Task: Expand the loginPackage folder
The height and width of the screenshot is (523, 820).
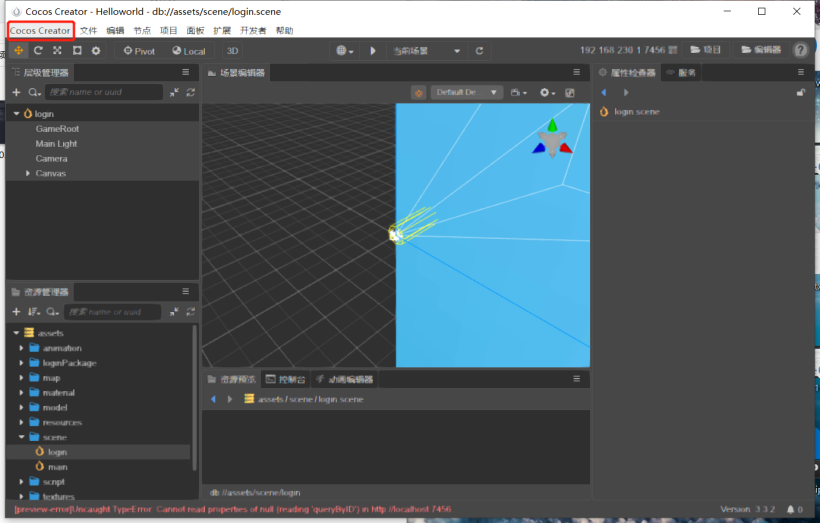Action: coord(21,362)
